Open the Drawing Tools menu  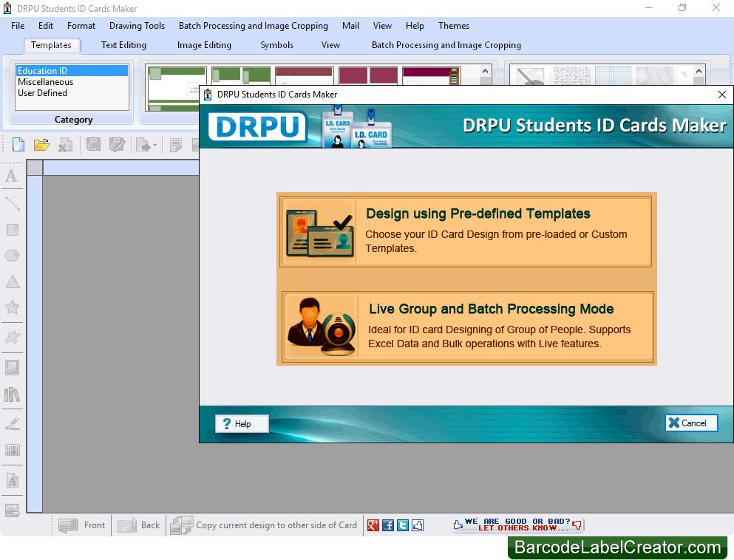[137, 26]
